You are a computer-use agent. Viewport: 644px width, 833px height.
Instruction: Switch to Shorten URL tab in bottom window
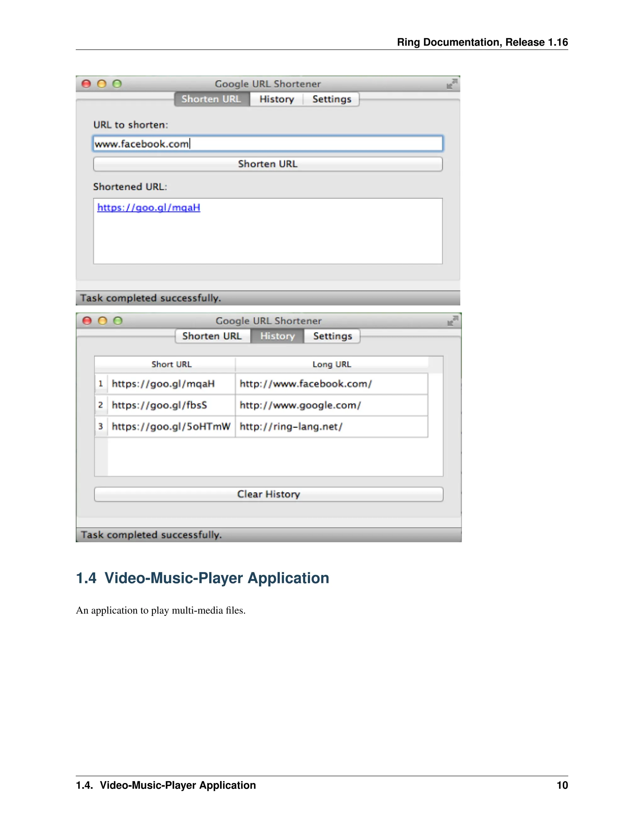pos(212,336)
